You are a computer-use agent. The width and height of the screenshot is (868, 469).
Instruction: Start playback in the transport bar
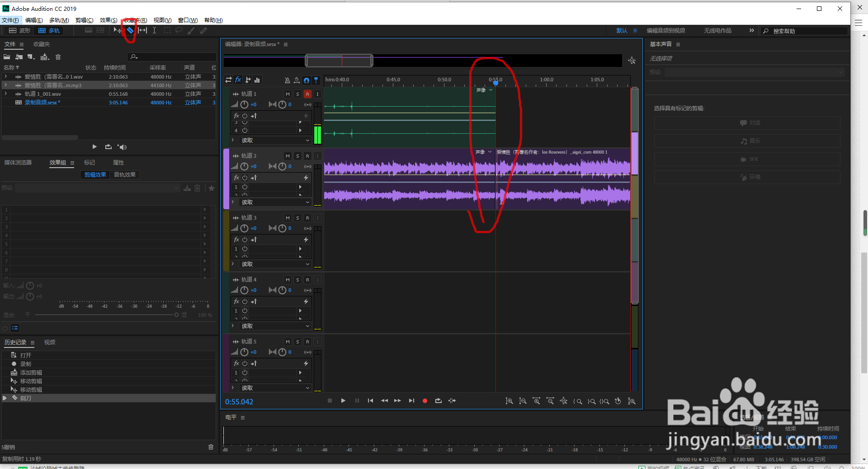[343, 401]
